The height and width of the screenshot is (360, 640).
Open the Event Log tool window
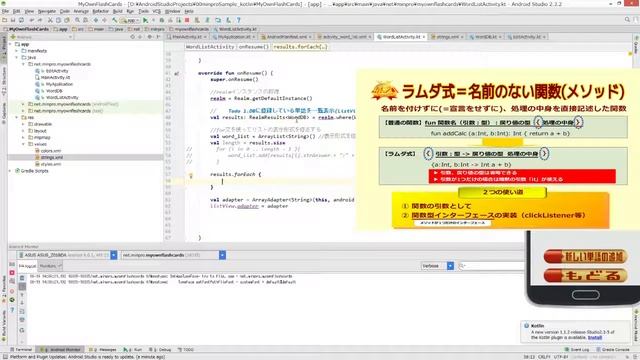[577, 350]
